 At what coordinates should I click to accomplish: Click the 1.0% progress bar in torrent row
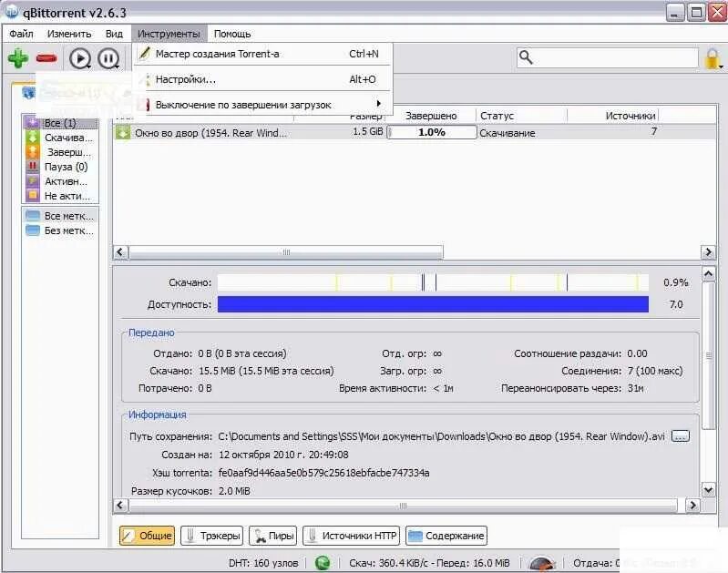pos(432,132)
